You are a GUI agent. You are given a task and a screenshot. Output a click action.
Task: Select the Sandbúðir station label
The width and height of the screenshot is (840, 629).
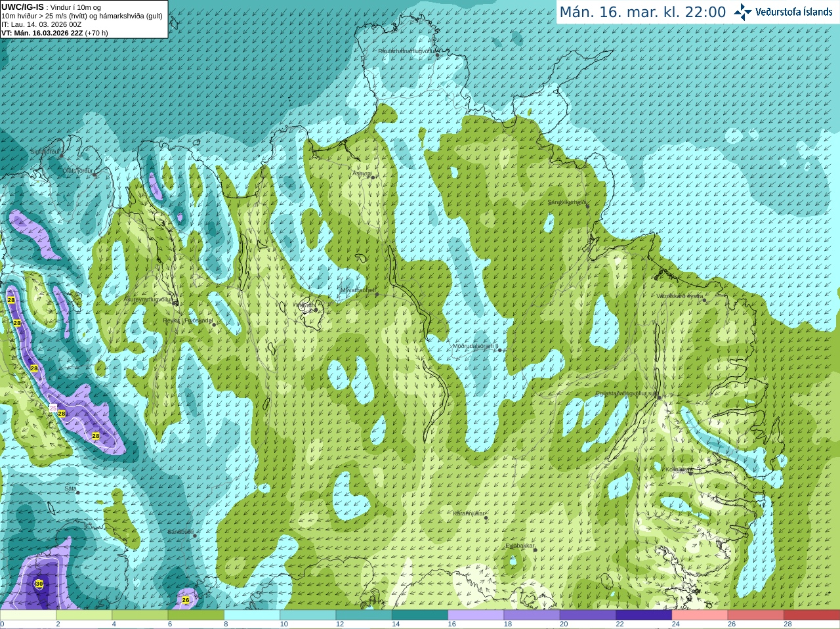[x=180, y=532]
